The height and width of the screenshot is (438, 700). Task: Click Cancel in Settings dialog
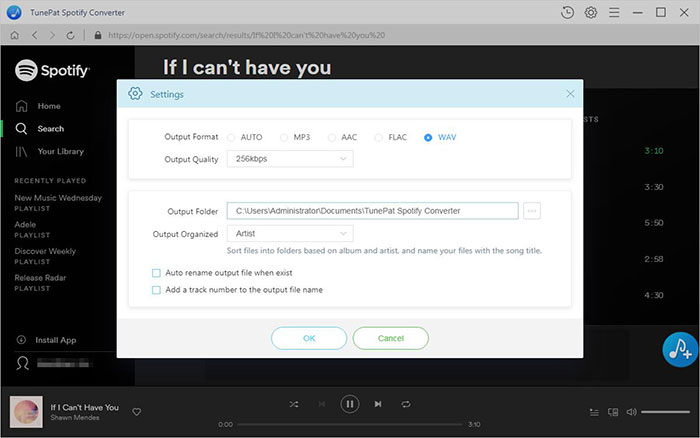tap(391, 338)
